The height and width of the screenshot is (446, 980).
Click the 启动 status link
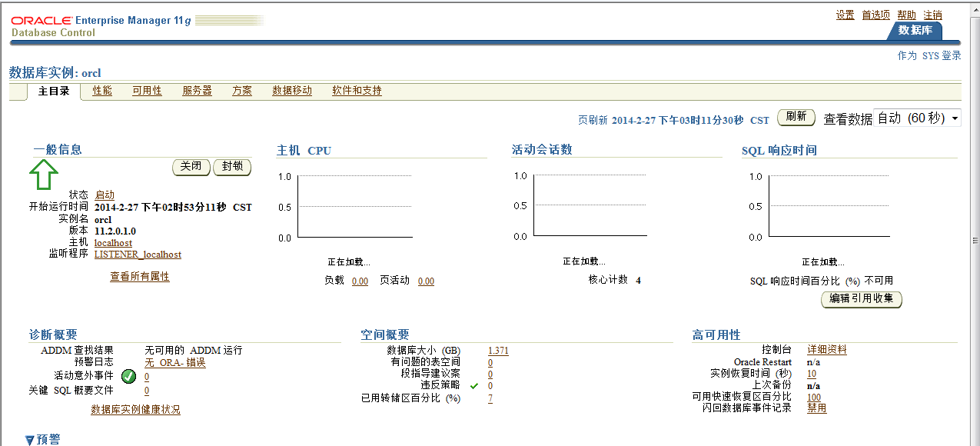tap(105, 195)
